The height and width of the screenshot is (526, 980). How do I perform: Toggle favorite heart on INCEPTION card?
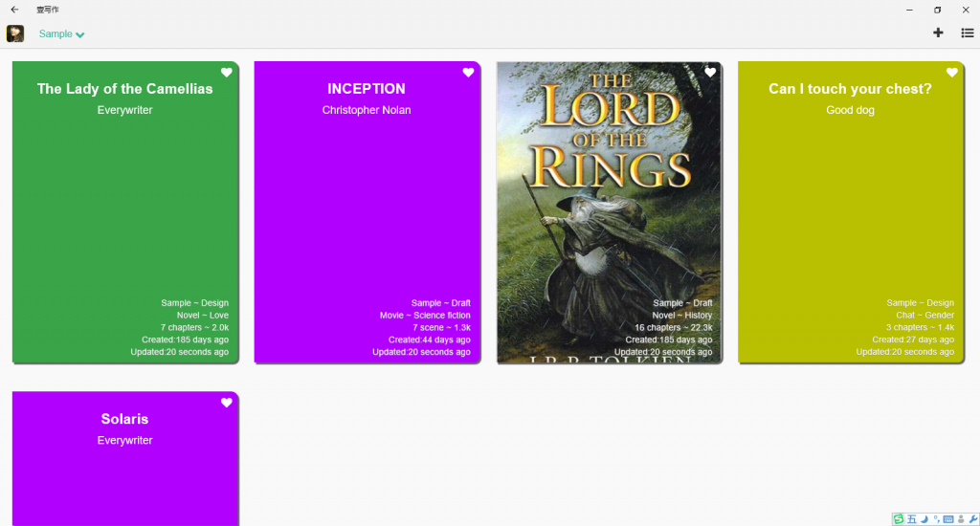point(468,73)
